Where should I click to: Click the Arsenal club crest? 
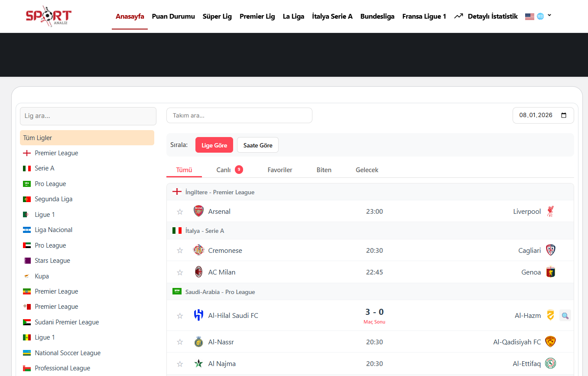tap(198, 211)
